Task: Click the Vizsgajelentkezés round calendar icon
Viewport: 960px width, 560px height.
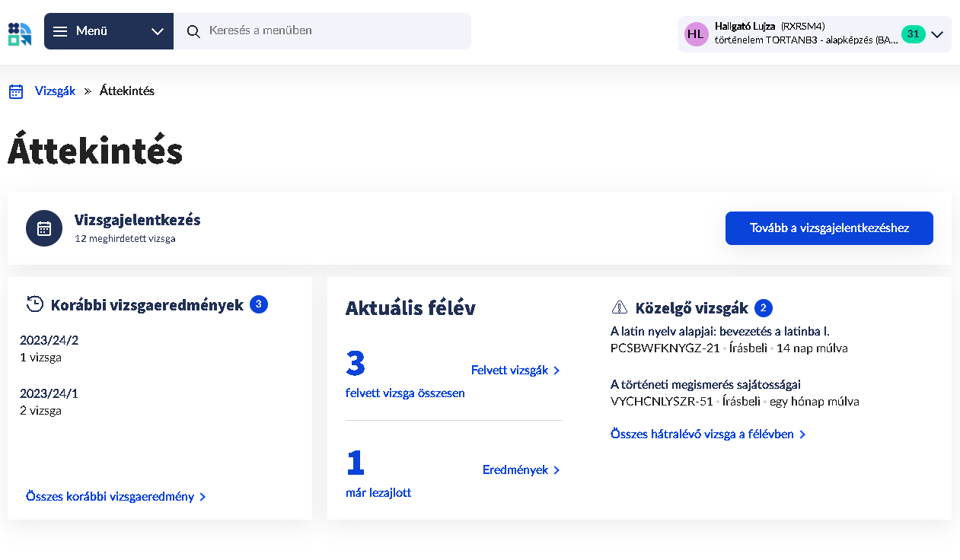Action: [x=44, y=228]
